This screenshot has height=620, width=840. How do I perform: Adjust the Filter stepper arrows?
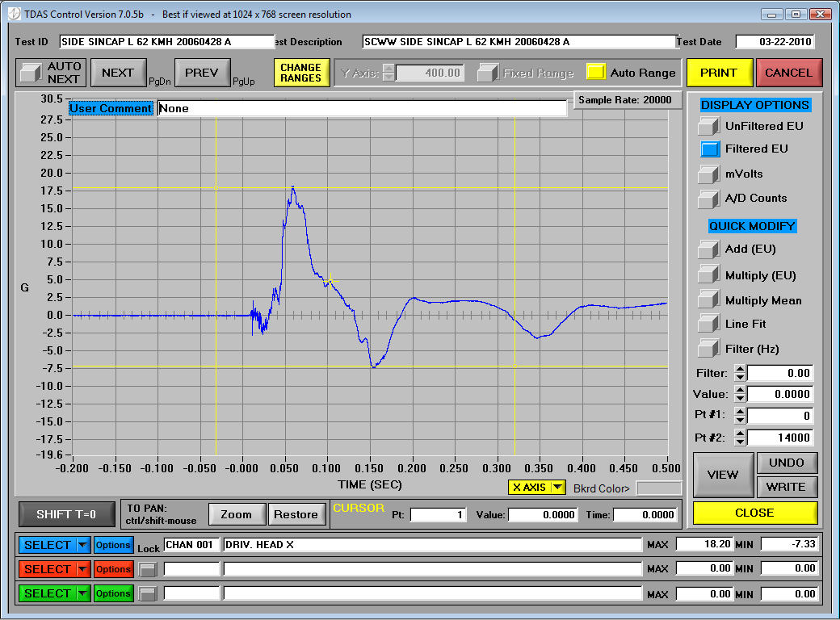[x=740, y=373]
